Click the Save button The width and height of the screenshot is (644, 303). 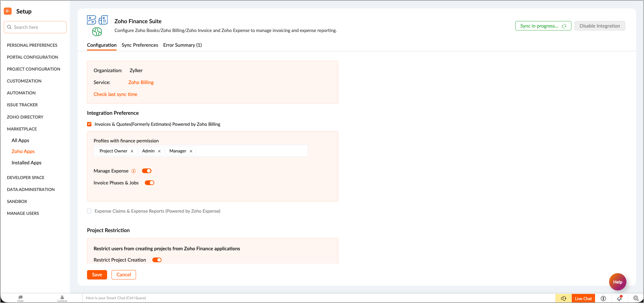tap(97, 275)
